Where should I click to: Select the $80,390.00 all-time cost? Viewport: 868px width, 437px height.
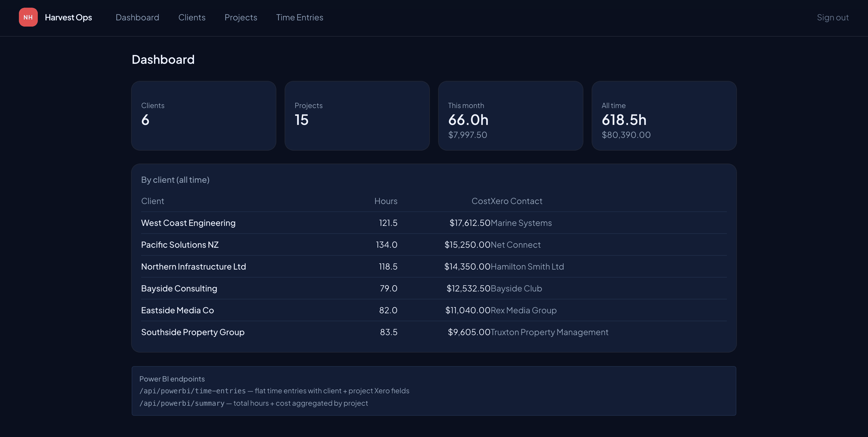[x=626, y=135]
